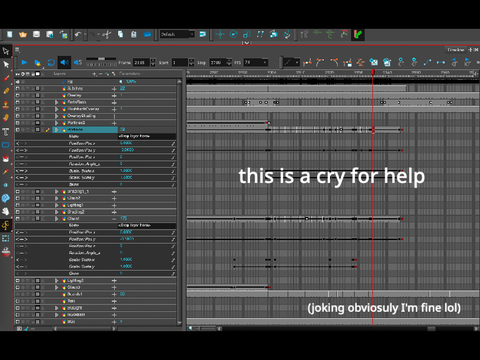Open the timeline view hamburger menu
Screen dimensions: 480x360
17,50
